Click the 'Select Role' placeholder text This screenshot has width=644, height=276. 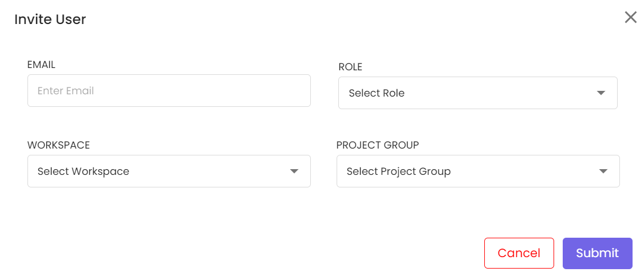coord(377,93)
